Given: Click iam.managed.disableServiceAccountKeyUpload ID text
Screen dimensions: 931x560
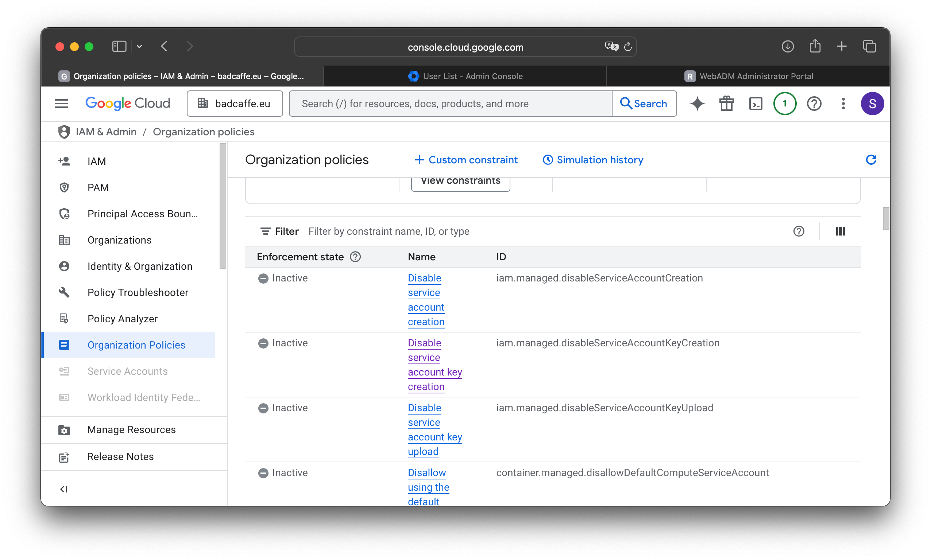Looking at the screenshot, I should pyautogui.click(x=604, y=408).
